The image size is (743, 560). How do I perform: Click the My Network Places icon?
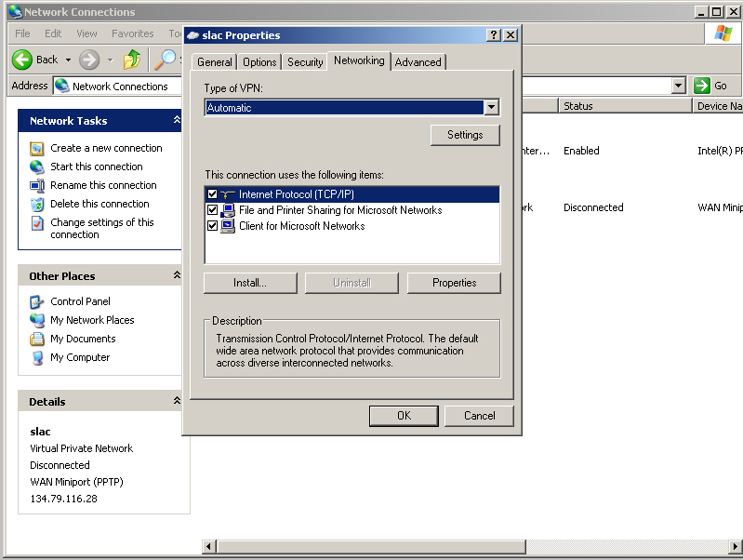(37, 320)
